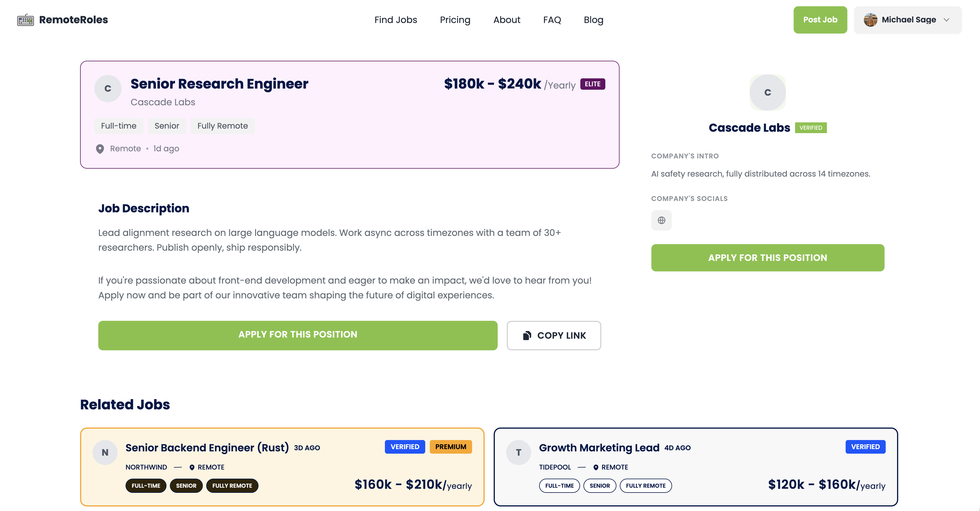Open the company website globe icon
Screen dimensions: 980x511
coord(661,220)
